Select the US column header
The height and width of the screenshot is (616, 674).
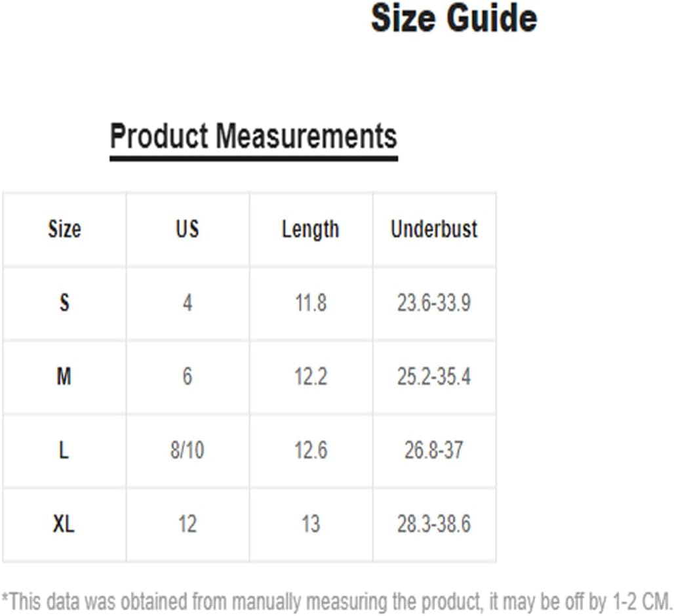(188, 229)
